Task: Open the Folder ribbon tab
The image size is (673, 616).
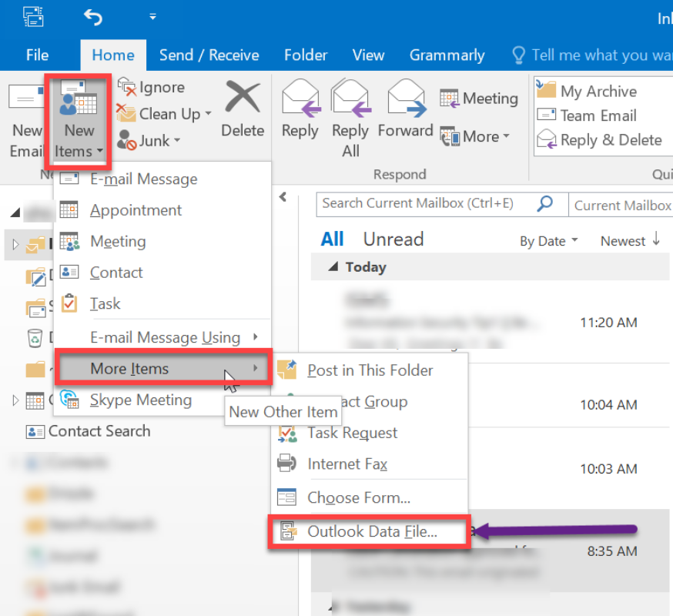Action: pos(306,55)
